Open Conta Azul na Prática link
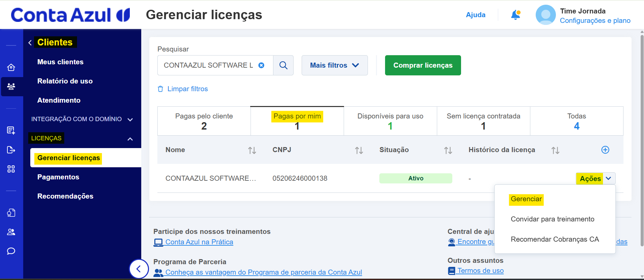Screen dimensions: 644x280 (x=199, y=242)
